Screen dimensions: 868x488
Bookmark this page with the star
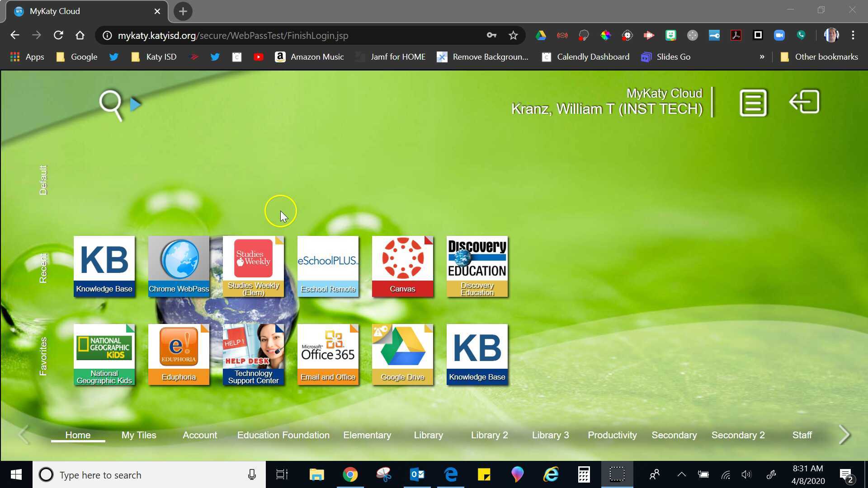(x=513, y=35)
